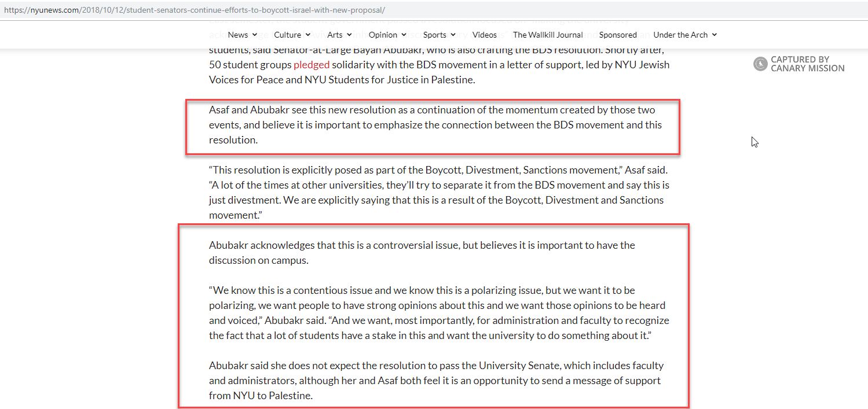Screen dimensions: 868x409
Task: Click the "Voices for Peace and NYU Students" line
Action: point(342,80)
